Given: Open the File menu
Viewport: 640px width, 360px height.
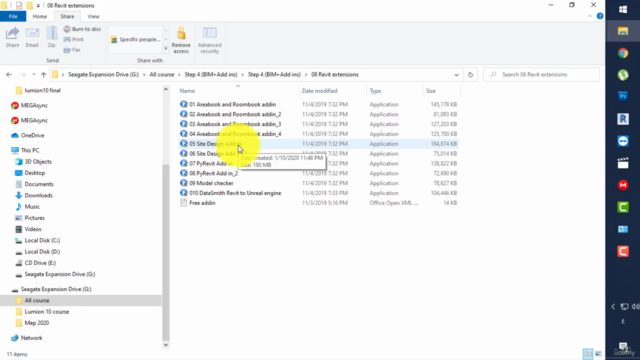Looking at the screenshot, I should [13, 16].
